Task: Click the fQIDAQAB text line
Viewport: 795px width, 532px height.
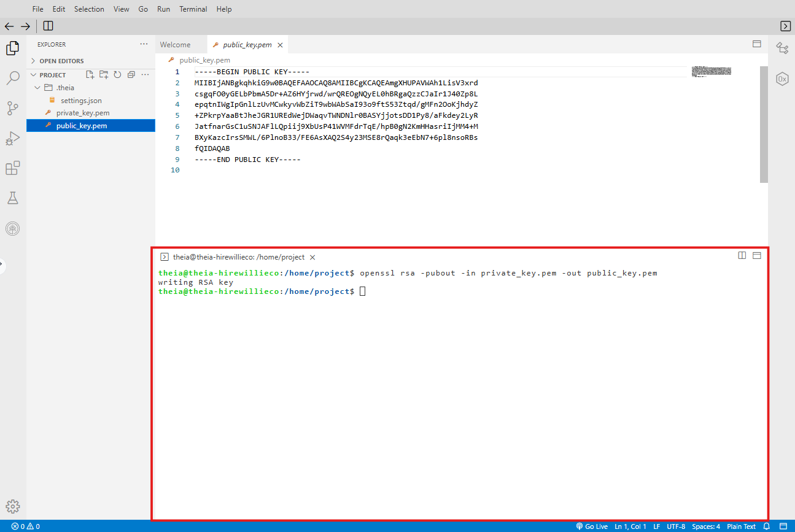Action: [212, 148]
